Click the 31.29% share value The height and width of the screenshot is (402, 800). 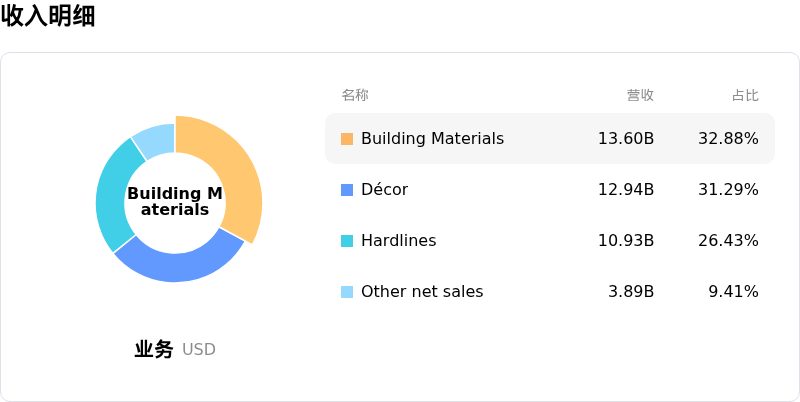728,190
